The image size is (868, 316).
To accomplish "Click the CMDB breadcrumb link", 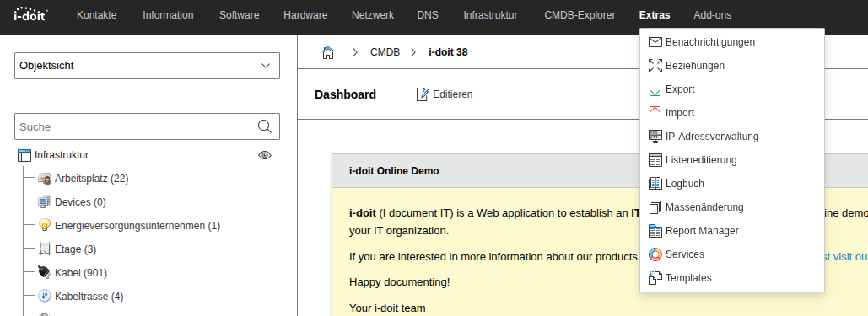I will pyautogui.click(x=385, y=52).
